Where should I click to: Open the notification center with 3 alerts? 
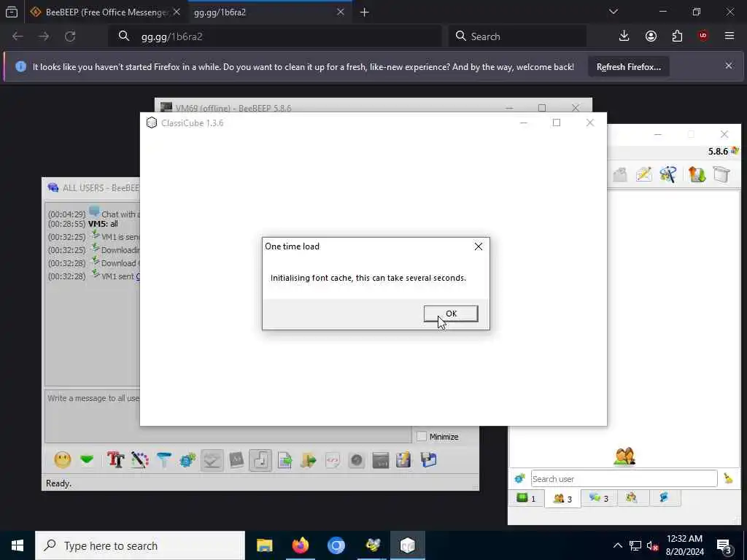pos(724,546)
